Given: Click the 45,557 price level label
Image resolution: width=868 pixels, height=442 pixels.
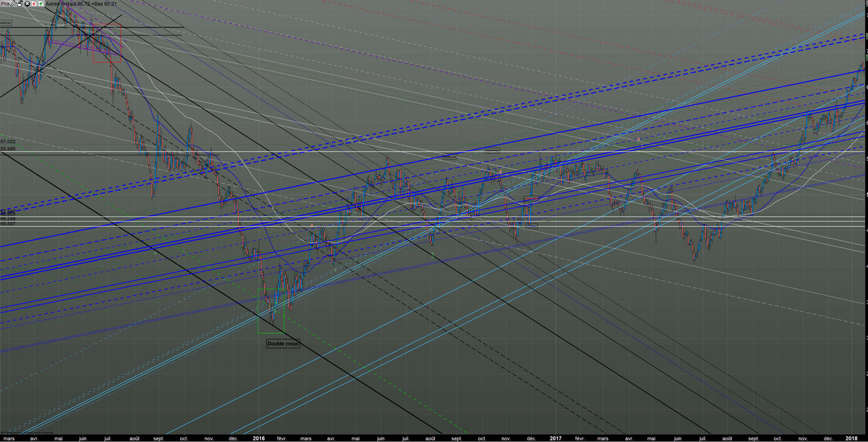Looking at the screenshot, I should (8, 224).
